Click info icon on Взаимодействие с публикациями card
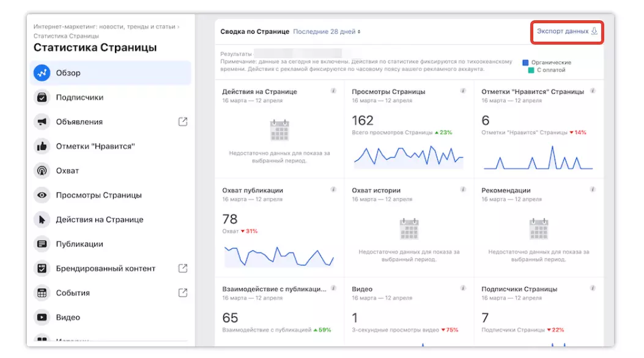Viewport: 644px width, 358px height. [x=333, y=288]
